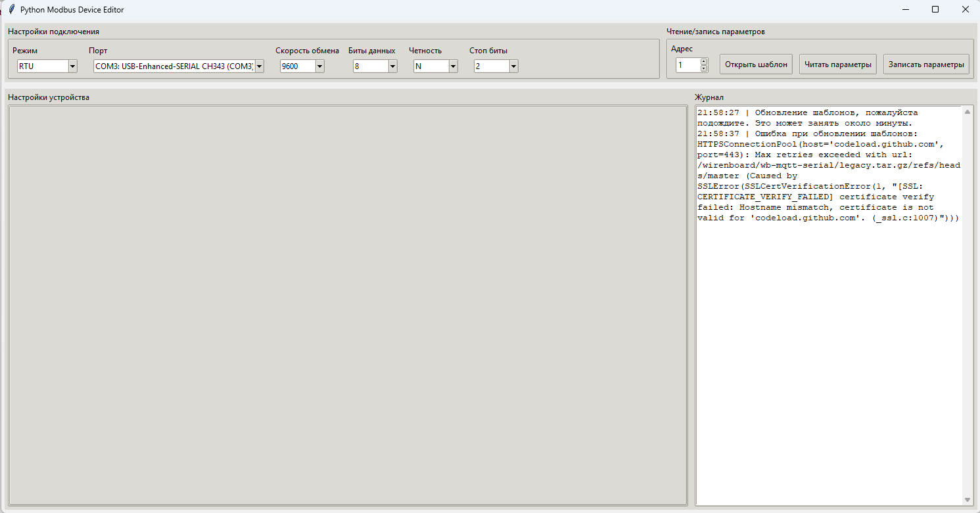
Task: Open the Режим mode dropdown
Action: [x=72, y=66]
